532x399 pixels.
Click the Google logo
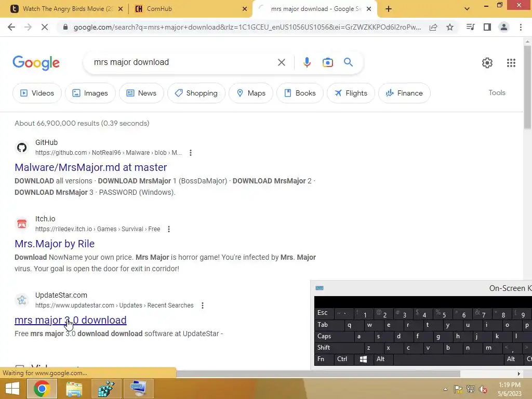pos(36,63)
